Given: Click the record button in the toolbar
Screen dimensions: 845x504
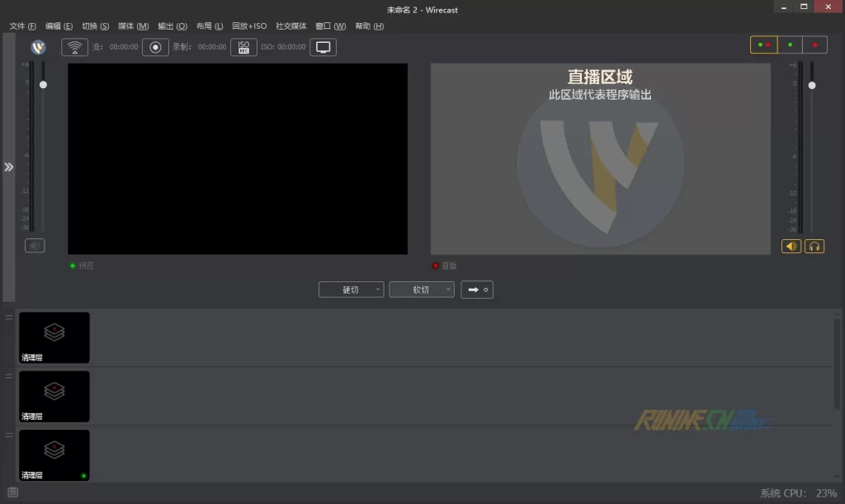Looking at the screenshot, I should pos(155,47).
